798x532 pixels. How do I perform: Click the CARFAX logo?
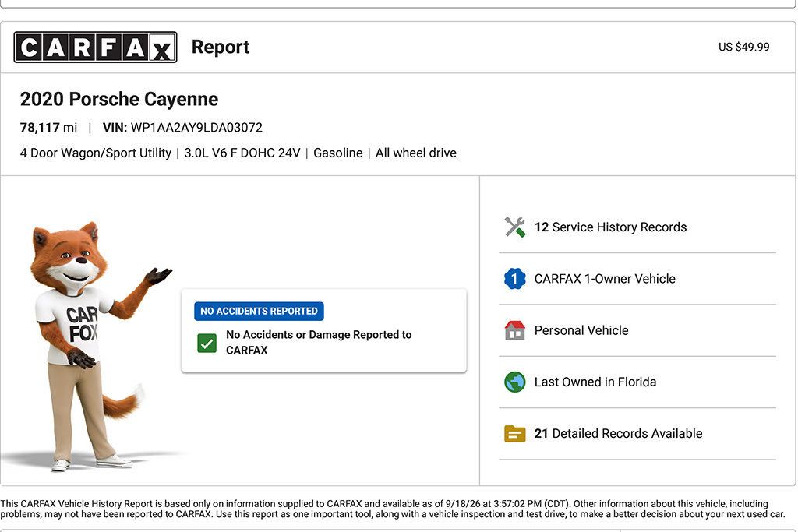point(96,48)
